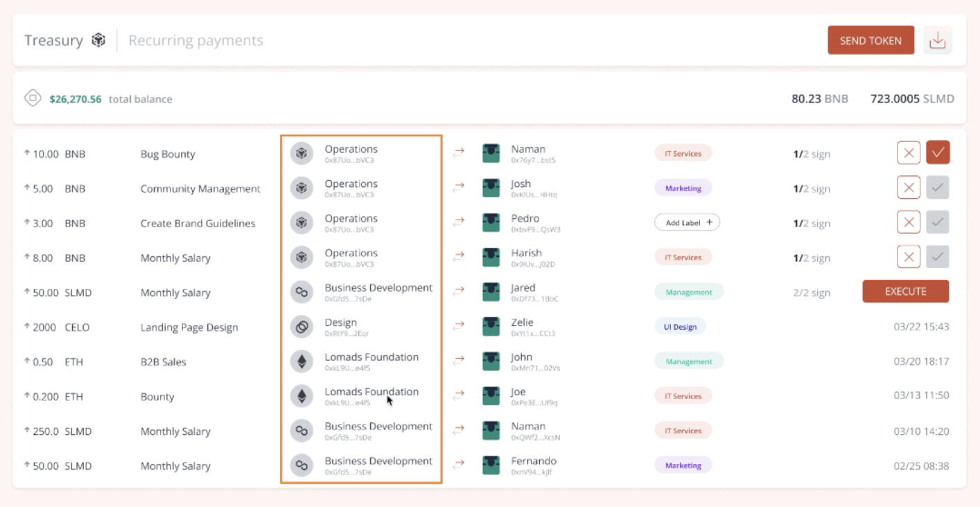Click the Ethereum icon on the Bounty row
Screen dimensions: 980x507
301,395
